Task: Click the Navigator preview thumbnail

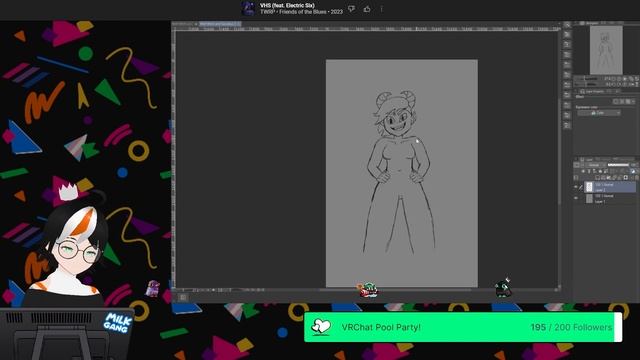Action: pyautogui.click(x=606, y=50)
